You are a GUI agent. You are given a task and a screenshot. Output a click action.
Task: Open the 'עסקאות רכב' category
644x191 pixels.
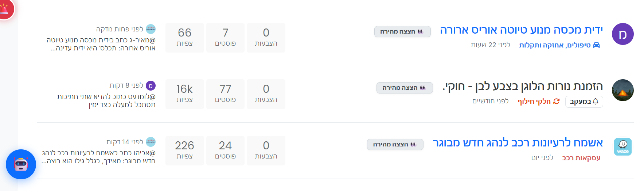pos(581,158)
